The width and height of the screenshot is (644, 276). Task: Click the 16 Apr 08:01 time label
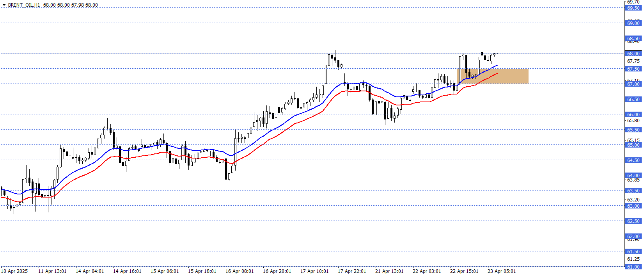(x=240, y=271)
